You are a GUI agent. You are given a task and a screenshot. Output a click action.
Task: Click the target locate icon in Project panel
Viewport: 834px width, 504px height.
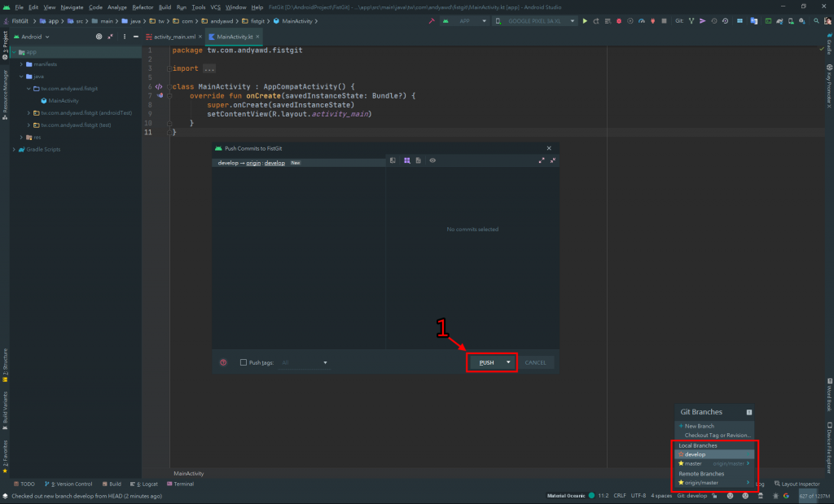99,37
